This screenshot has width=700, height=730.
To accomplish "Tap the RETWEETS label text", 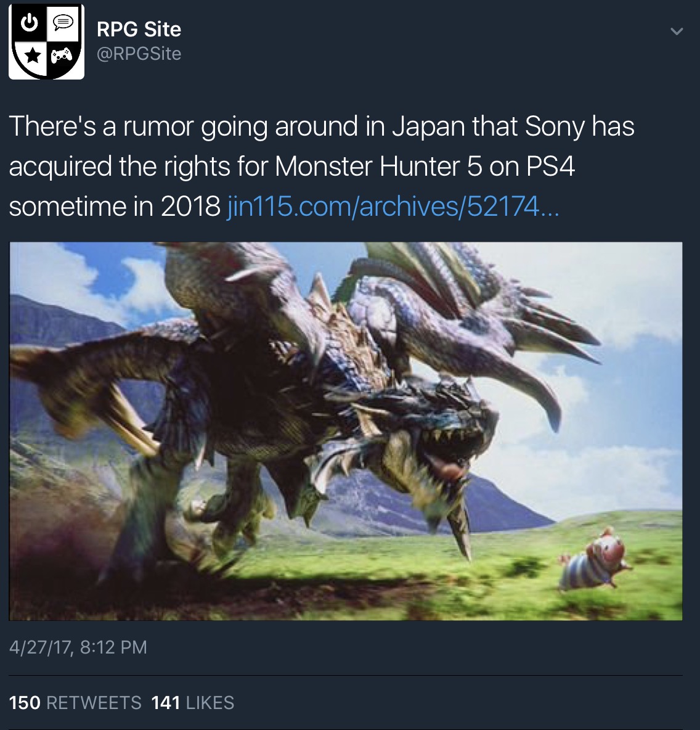I will point(94,702).
